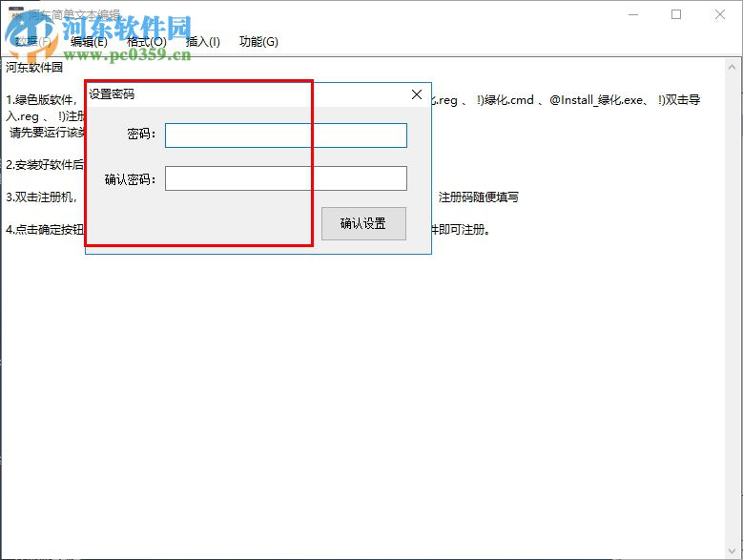Screen dimensions: 743x560
Task: Open the 插入(I) menu
Action: 203,42
